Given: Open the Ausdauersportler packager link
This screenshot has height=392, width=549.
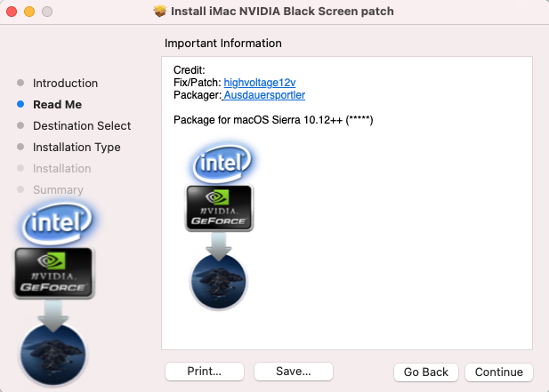Looking at the screenshot, I should tap(264, 95).
